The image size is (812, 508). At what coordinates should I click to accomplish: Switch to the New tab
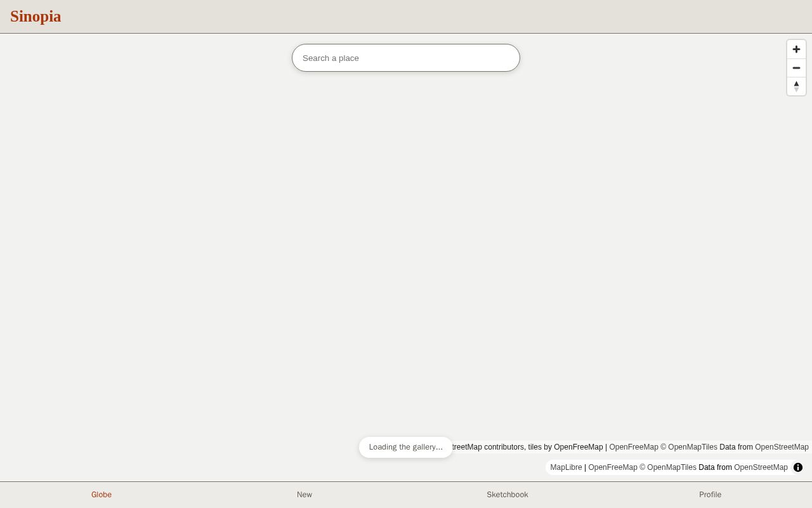click(304, 495)
